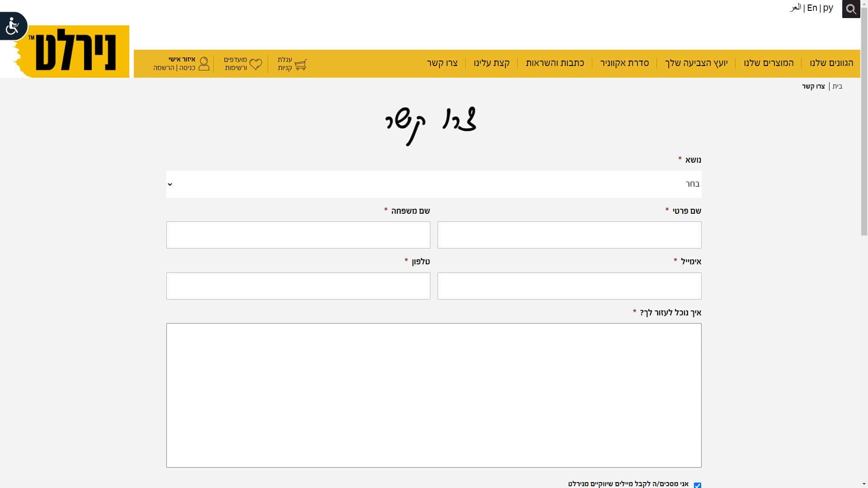The height and width of the screenshot is (488, 868).
Task: Open 'המוצרים שלנו' menu item
Action: [769, 63]
